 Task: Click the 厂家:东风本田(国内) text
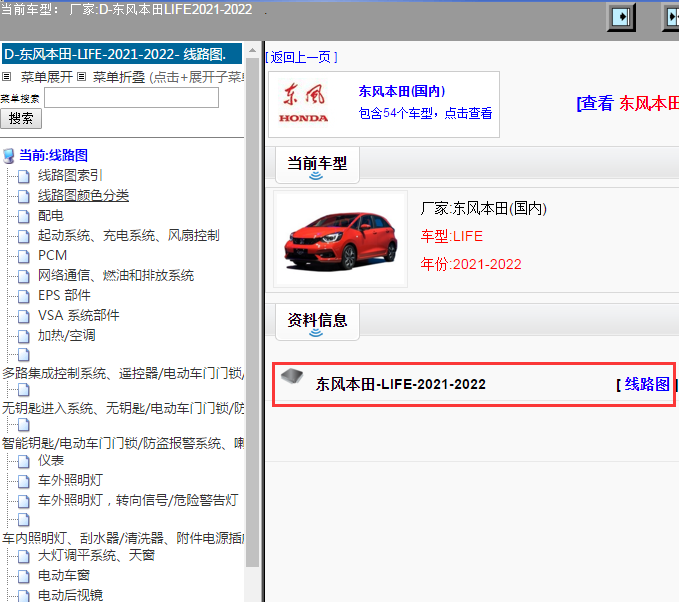tap(484, 209)
